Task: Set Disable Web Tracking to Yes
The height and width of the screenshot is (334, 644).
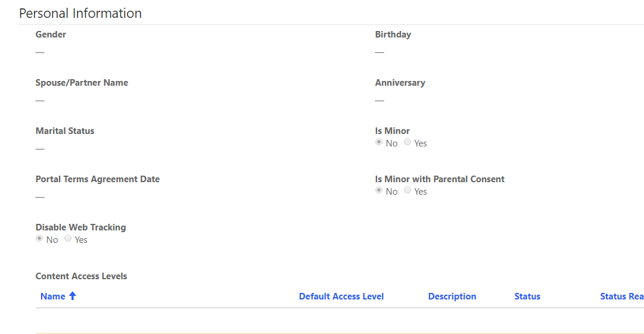Action: point(68,239)
